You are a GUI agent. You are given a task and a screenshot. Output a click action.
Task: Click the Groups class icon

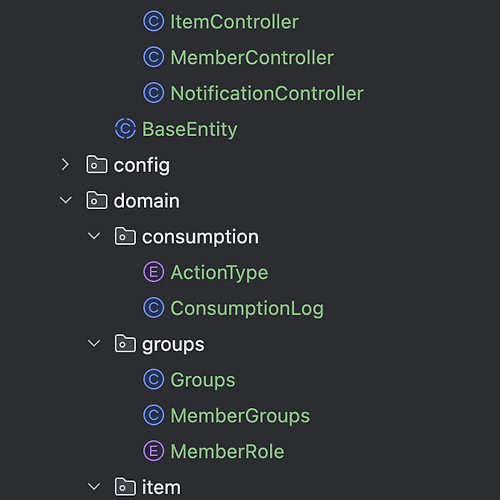click(x=154, y=380)
